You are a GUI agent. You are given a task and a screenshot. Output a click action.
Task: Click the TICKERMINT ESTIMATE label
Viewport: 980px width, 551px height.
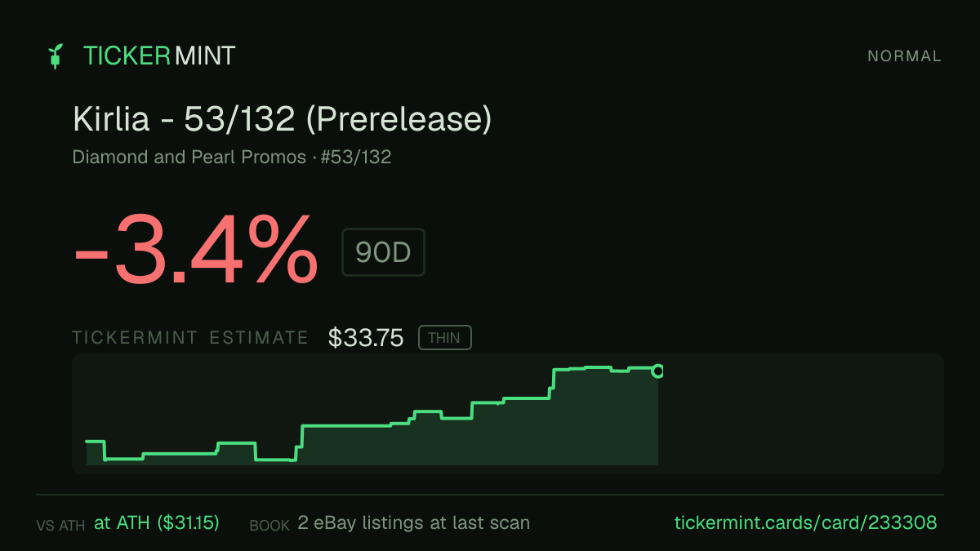[190, 338]
